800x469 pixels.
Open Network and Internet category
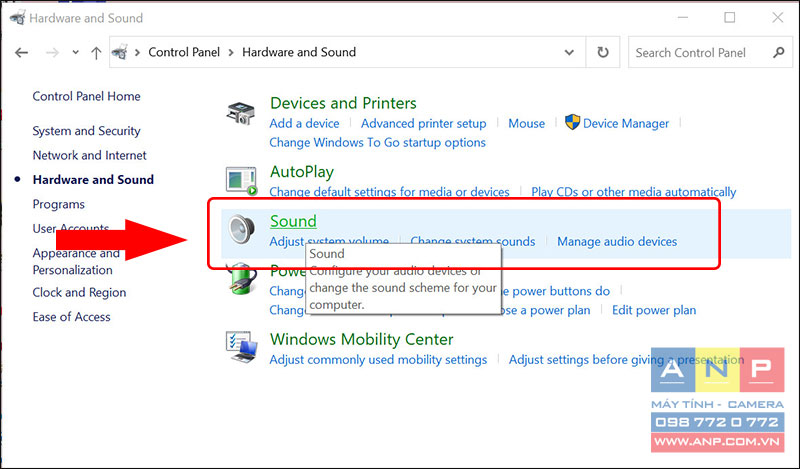[x=89, y=155]
